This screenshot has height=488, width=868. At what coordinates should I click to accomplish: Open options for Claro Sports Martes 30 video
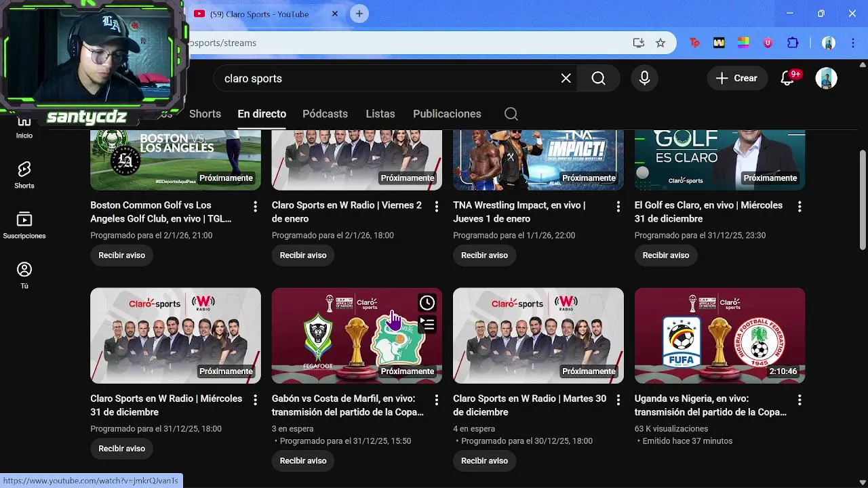coord(618,400)
